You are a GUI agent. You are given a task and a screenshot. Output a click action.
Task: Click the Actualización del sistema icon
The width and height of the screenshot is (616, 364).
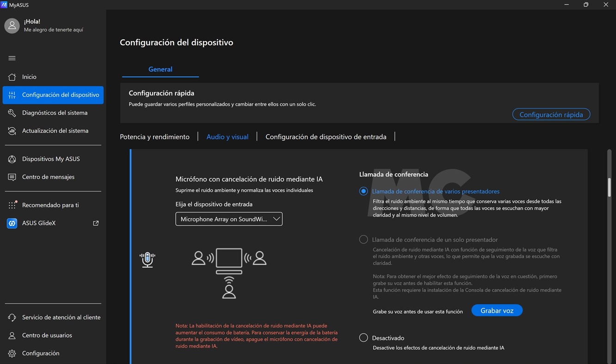click(12, 131)
